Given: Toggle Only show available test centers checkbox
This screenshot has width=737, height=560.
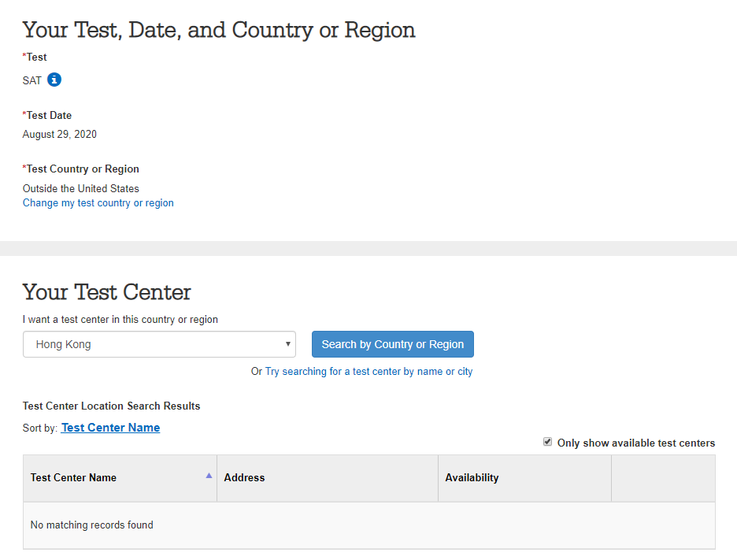Looking at the screenshot, I should pos(547,442).
